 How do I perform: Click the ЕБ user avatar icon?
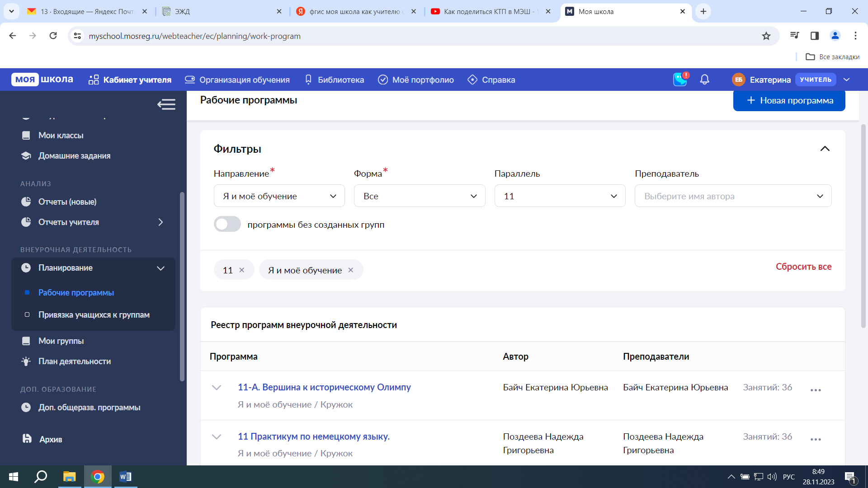coord(738,80)
